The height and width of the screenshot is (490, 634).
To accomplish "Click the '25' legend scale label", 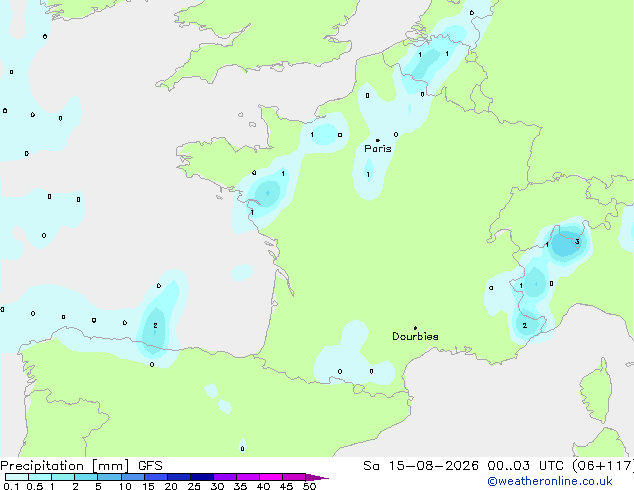I will point(194,486).
